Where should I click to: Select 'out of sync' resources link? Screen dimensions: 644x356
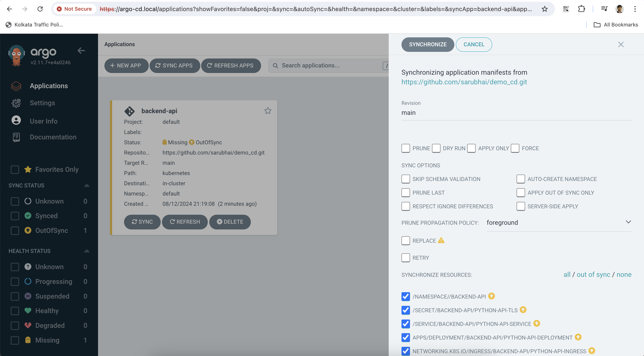(x=593, y=275)
